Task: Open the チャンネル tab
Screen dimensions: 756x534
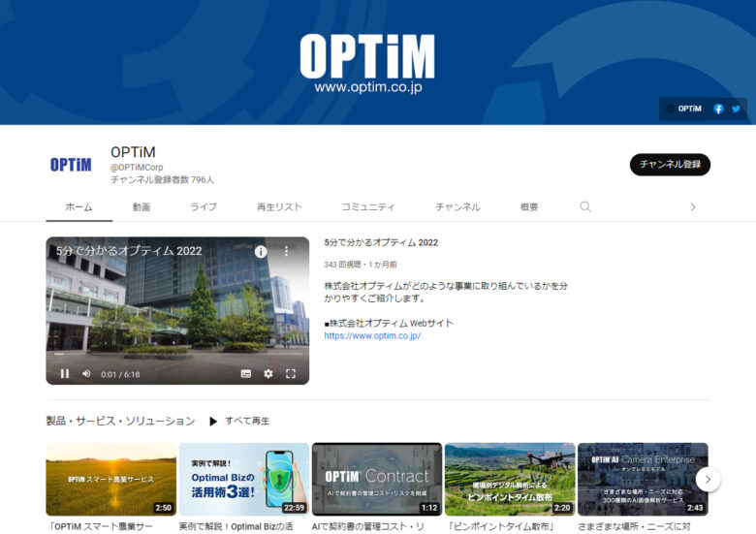Action: 458,207
